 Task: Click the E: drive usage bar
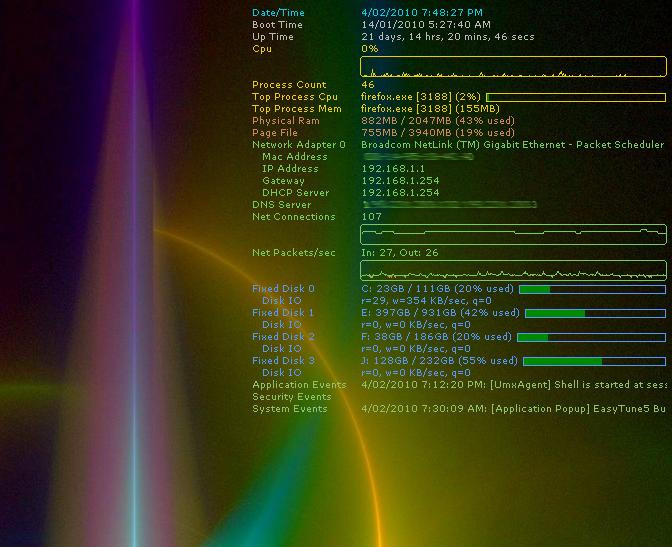pyautogui.click(x=595, y=313)
